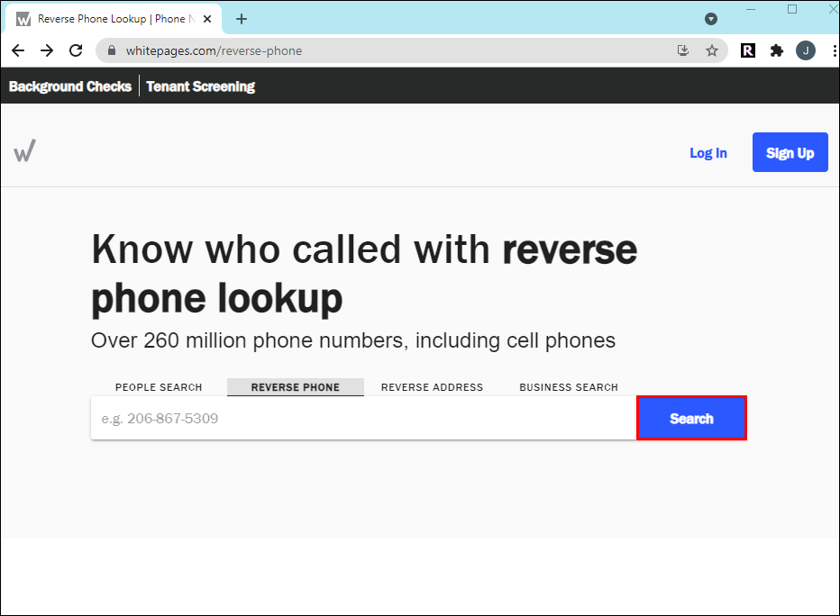Reload the page with the refresh icon
The height and width of the screenshot is (616, 840).
pyautogui.click(x=76, y=50)
